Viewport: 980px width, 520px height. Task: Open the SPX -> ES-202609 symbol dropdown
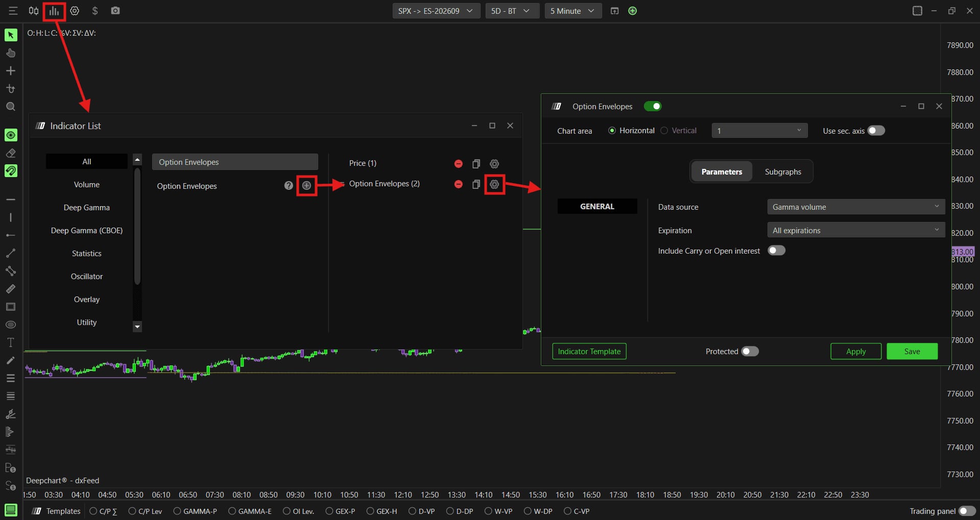tap(436, 11)
